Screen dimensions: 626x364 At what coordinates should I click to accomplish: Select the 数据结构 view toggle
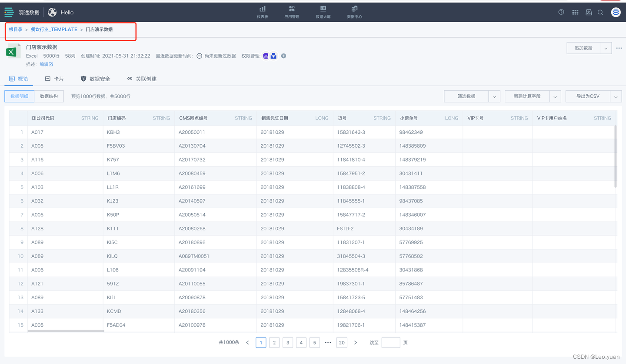[x=49, y=96]
